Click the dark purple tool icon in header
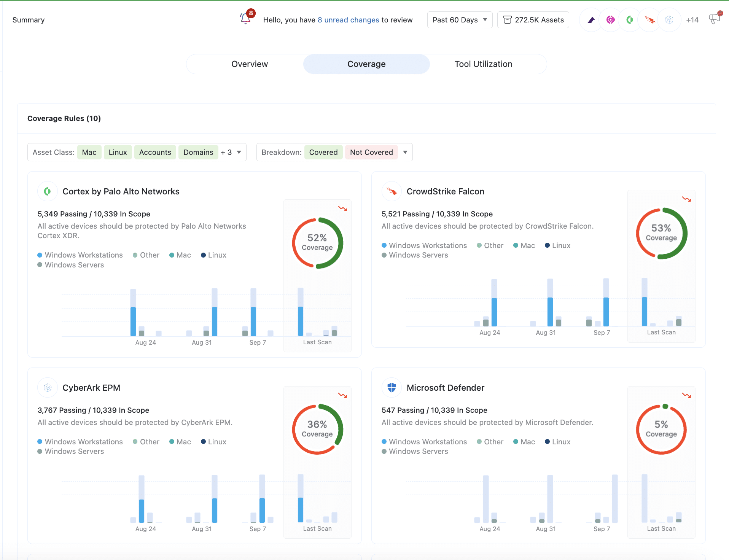Viewport: 729px width, 560px height. click(591, 20)
